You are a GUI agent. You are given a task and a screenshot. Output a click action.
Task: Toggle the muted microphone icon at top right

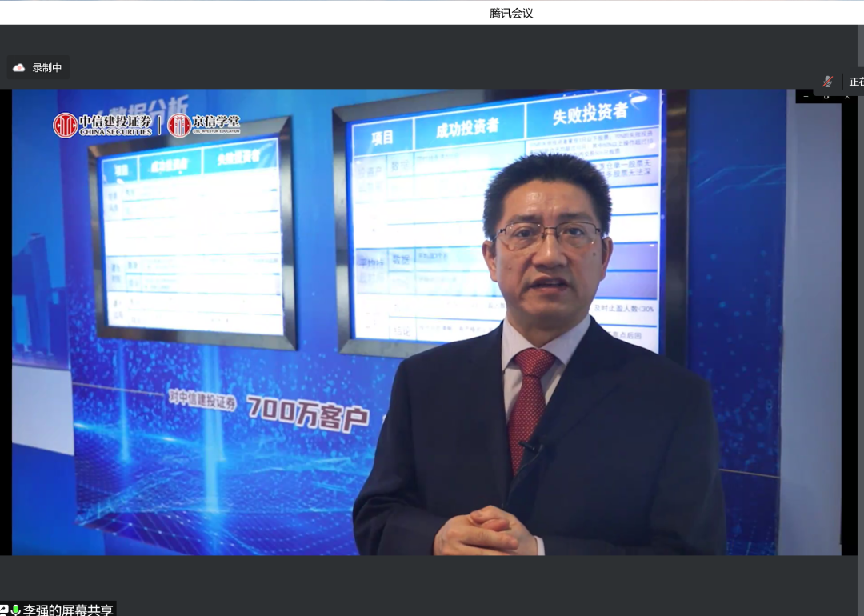tap(828, 82)
